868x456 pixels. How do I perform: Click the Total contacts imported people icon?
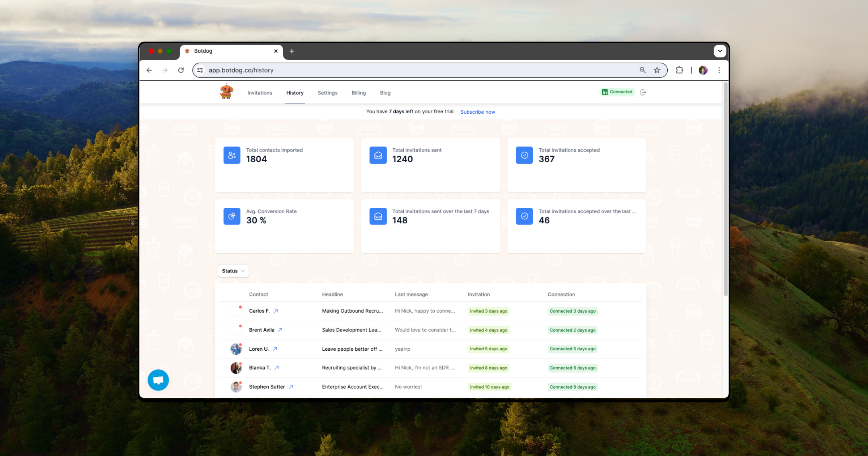click(232, 155)
